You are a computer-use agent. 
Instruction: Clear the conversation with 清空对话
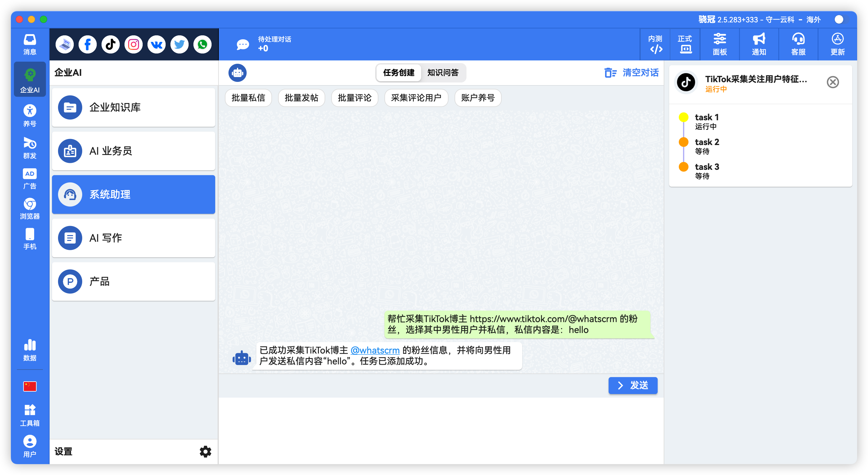[631, 73]
